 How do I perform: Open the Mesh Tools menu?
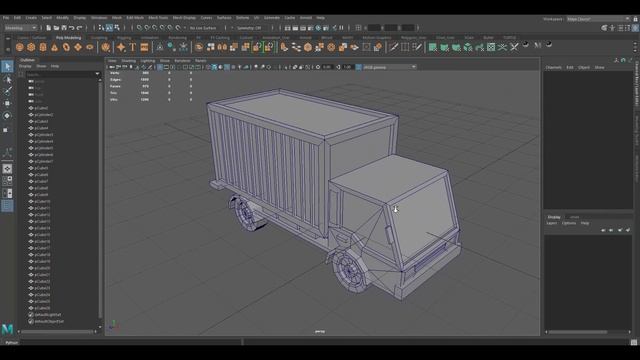(158, 18)
